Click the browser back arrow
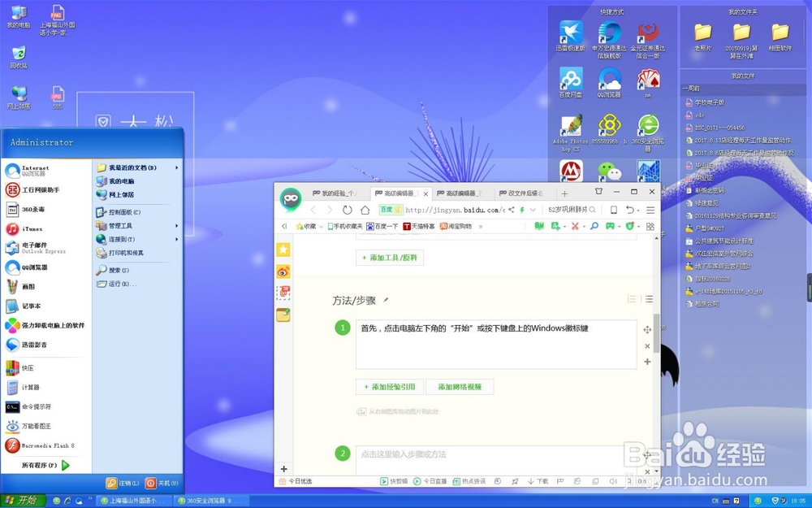 (313, 210)
